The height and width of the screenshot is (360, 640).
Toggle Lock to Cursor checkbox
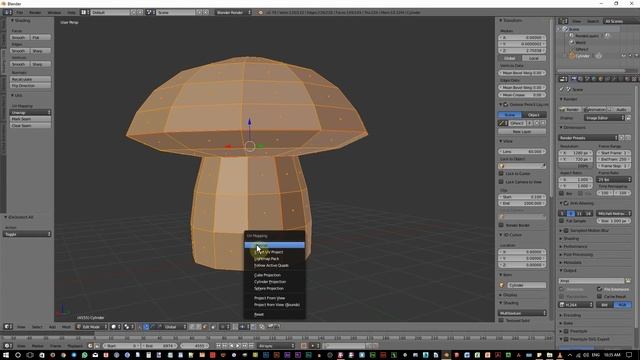[x=501, y=173]
